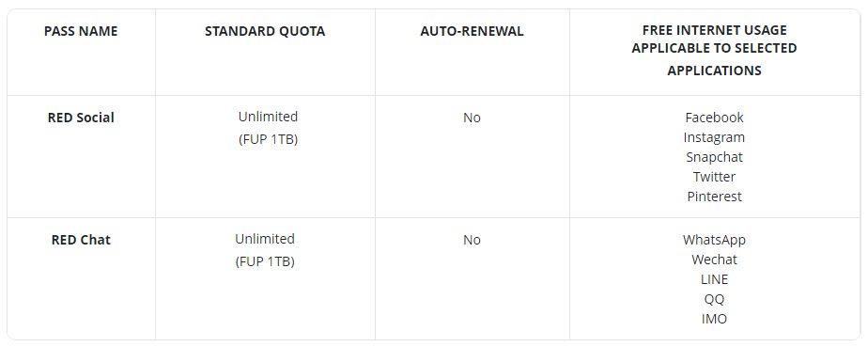Select the RED Social pass name
This screenshot has height=347, width=868.
coord(81,118)
